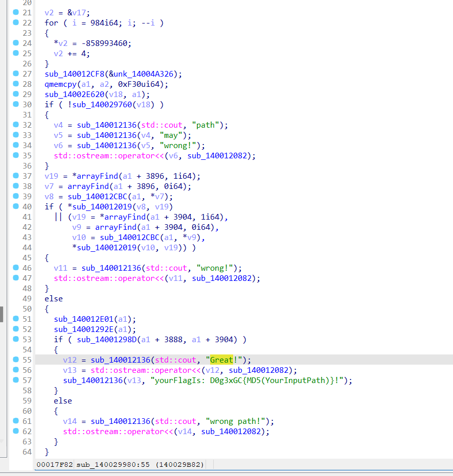
Task: Toggle breakpoint dot on line 21
Action: coord(16,12)
